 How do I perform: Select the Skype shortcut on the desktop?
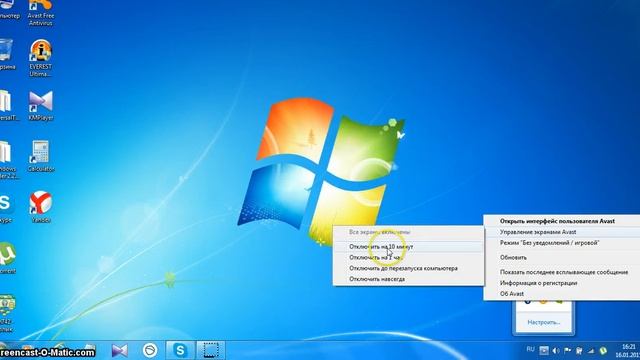pos(6,207)
